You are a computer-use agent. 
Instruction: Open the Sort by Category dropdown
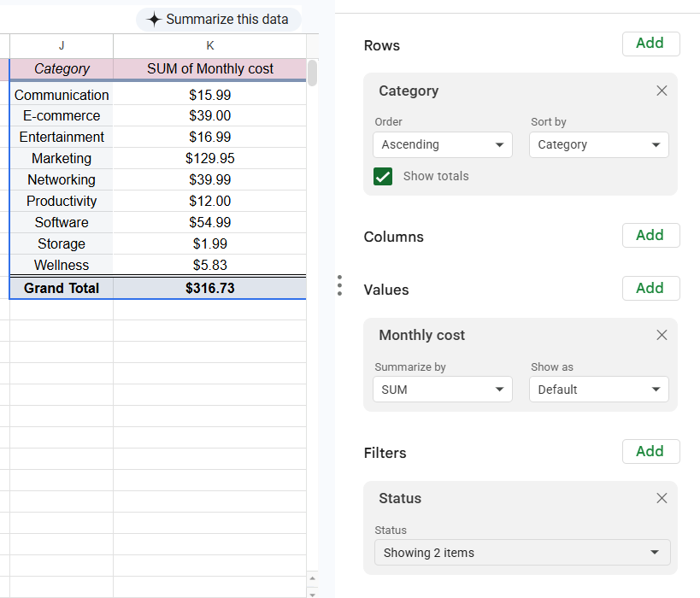598,144
